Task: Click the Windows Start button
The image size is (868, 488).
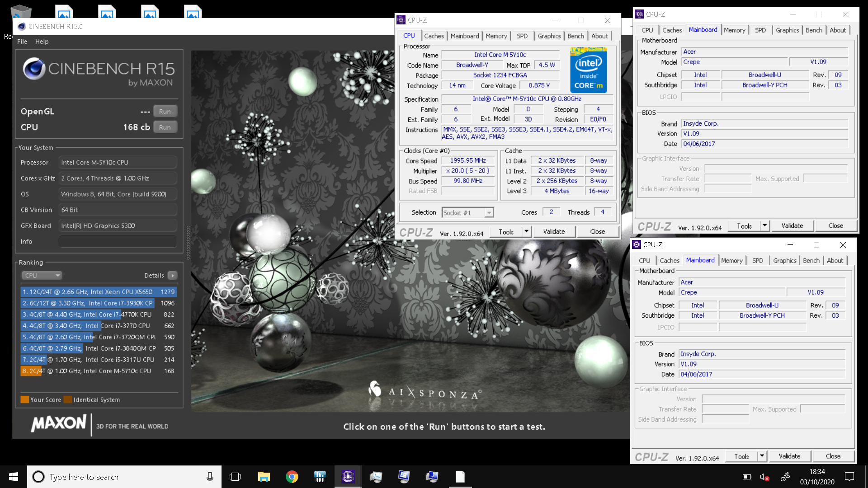Action: tap(14, 477)
